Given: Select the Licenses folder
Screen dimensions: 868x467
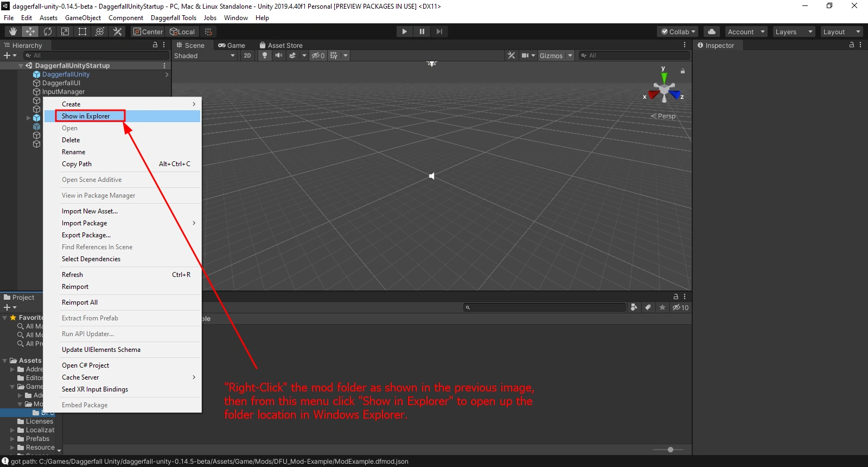Looking at the screenshot, I should [x=35, y=421].
